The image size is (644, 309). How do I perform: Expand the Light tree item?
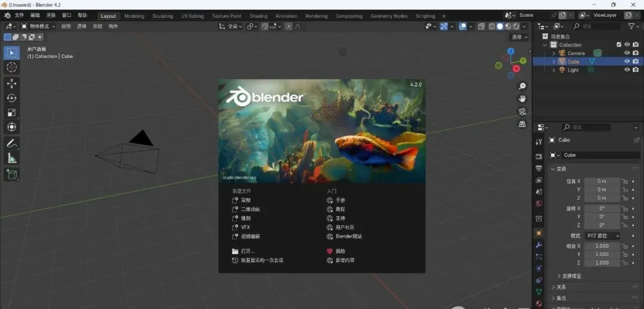pyautogui.click(x=553, y=70)
